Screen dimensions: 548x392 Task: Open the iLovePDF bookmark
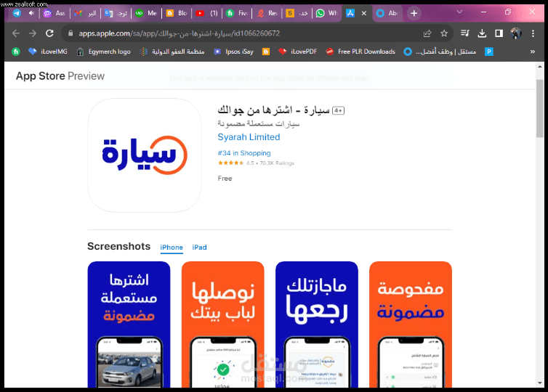(x=297, y=52)
